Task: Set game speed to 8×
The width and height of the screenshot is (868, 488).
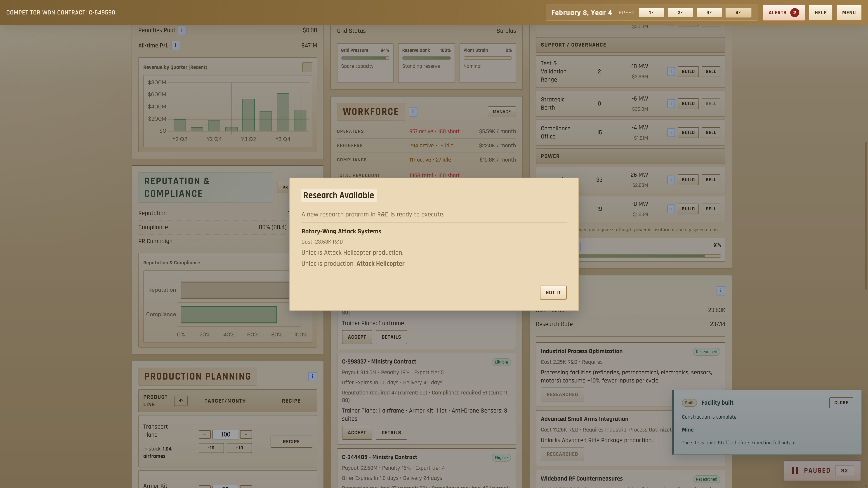Action: coord(738,12)
